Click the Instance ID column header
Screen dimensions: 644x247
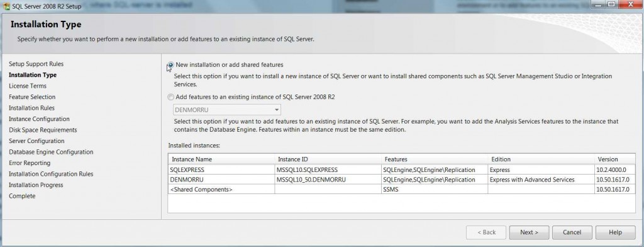pos(328,159)
